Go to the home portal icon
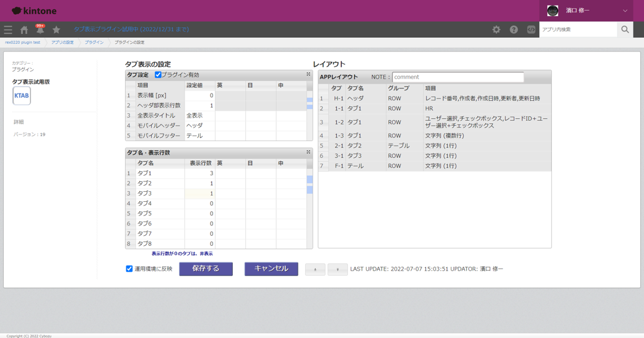 24,30
